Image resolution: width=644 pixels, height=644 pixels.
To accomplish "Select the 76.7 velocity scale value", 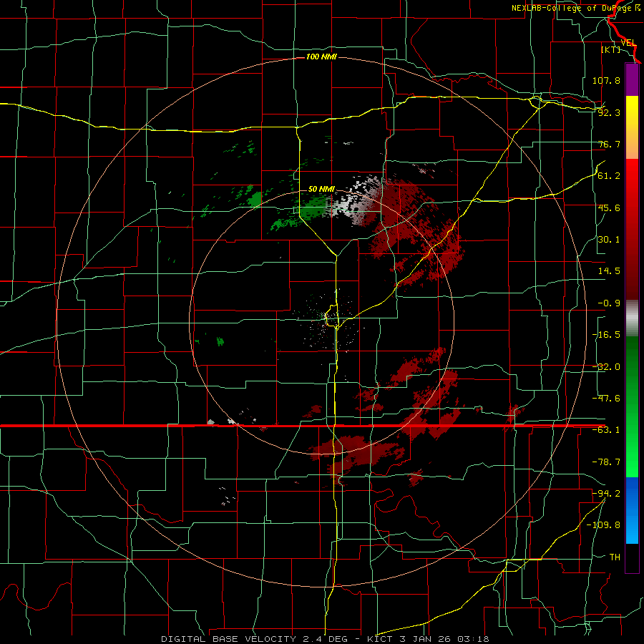I will [x=609, y=144].
